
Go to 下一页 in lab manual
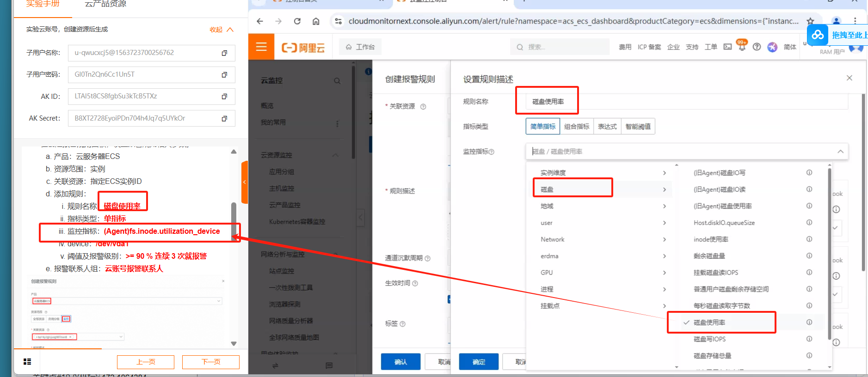pos(211,362)
